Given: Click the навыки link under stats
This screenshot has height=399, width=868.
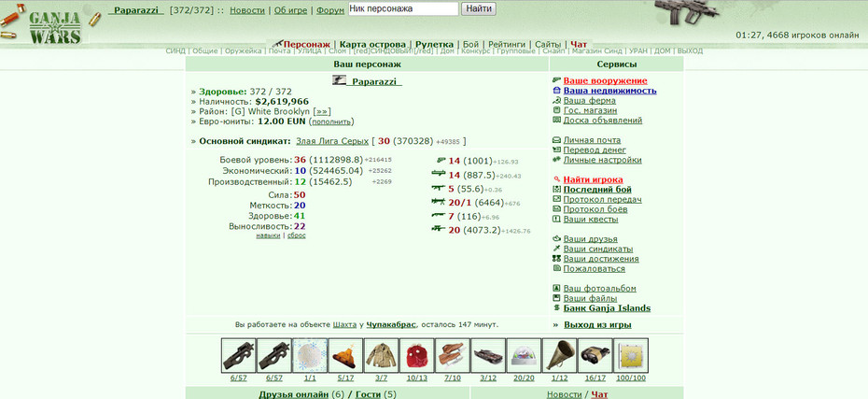Looking at the screenshot, I should (268, 235).
